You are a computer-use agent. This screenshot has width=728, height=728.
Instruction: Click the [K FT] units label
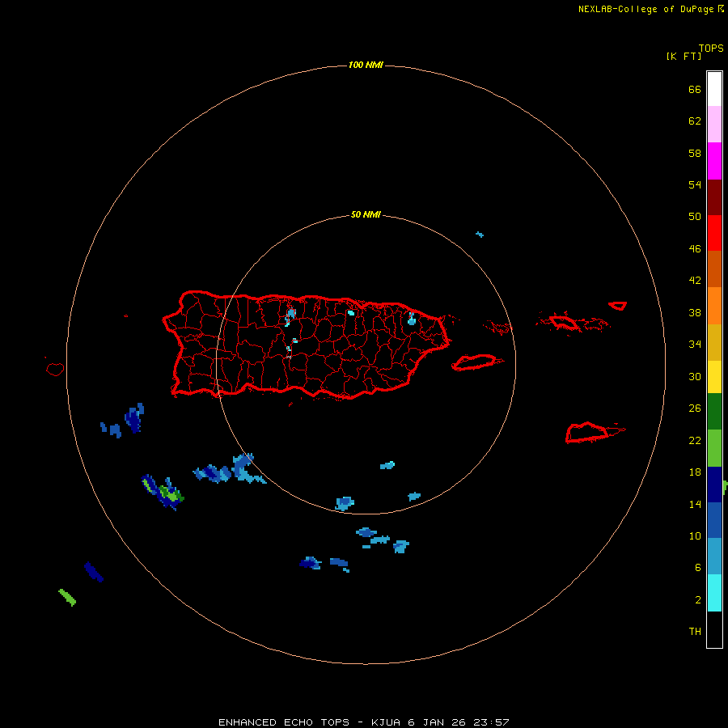click(x=684, y=56)
